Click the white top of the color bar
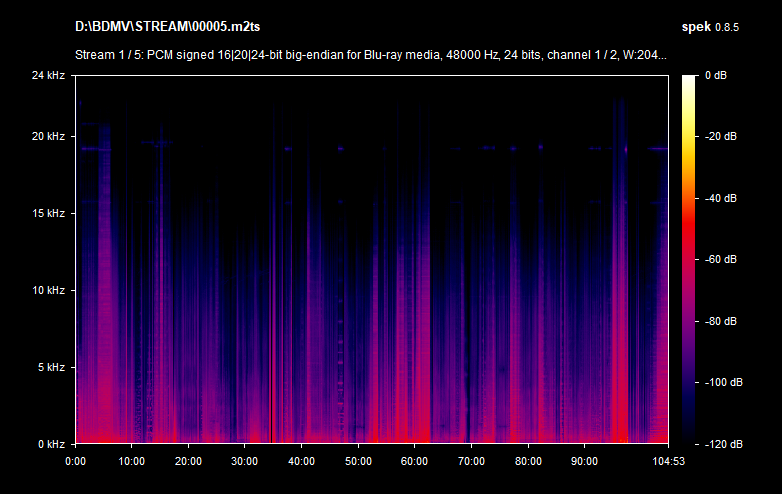This screenshot has height=494, width=782. 690,79
